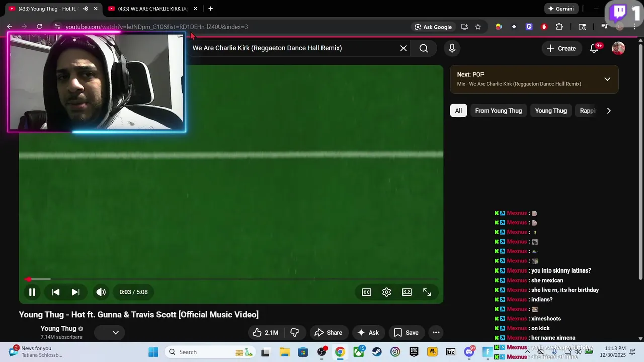Open video player settings gear
This screenshot has height=362, width=644.
click(x=386, y=292)
